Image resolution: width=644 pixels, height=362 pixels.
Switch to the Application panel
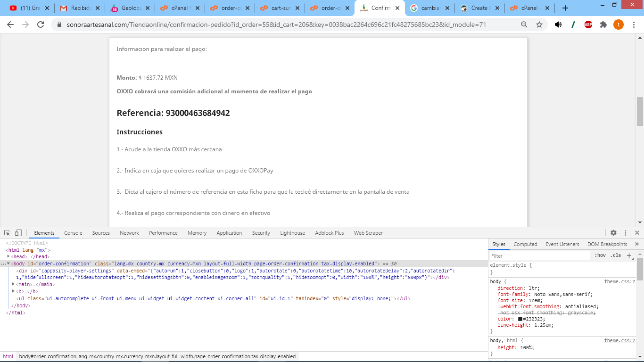(x=229, y=233)
